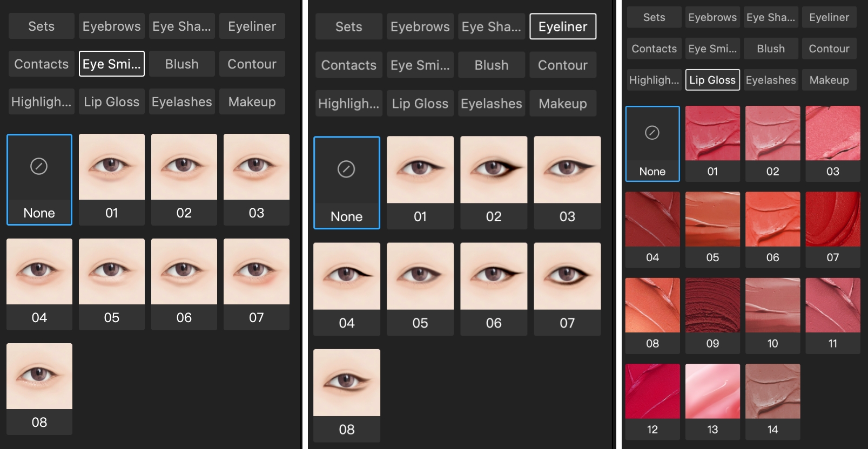The image size is (868, 449).
Task: Select eyeliner style 04
Action: [x=346, y=288]
